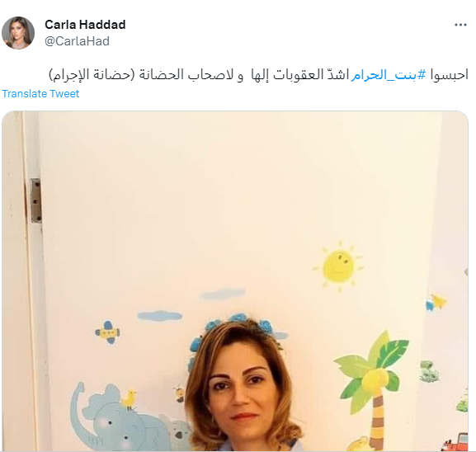
Task: Select the Arabic tweet text in parentheses
Action: 92,75
